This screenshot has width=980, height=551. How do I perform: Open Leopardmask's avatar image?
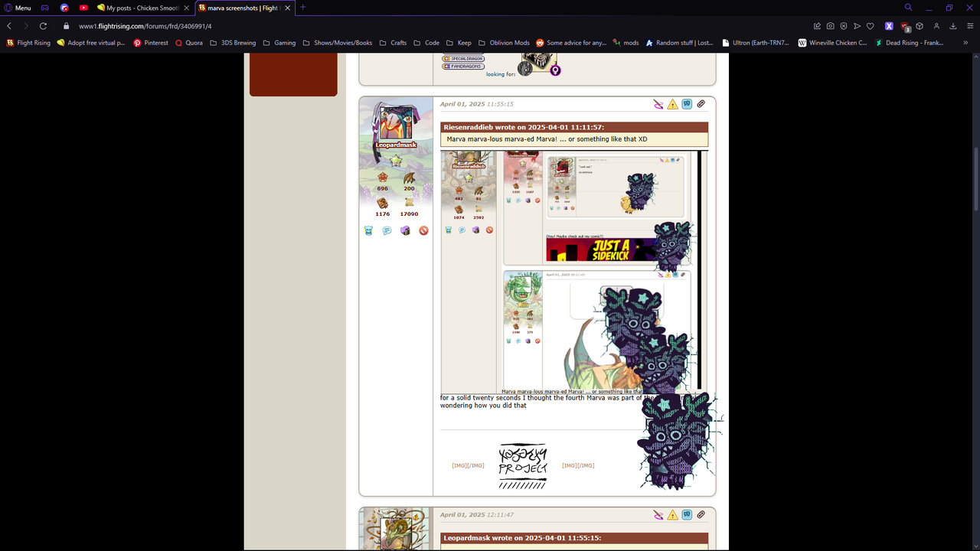tap(396, 122)
